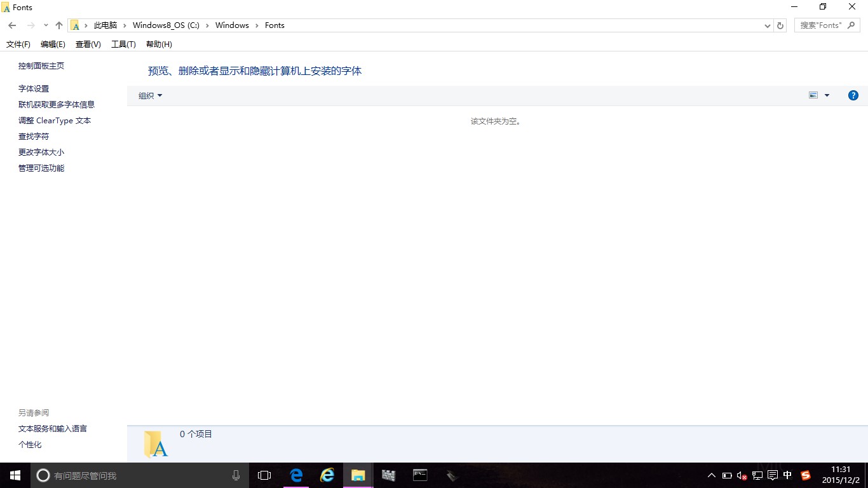Click the change view icon
The image size is (868, 488).
click(813, 95)
